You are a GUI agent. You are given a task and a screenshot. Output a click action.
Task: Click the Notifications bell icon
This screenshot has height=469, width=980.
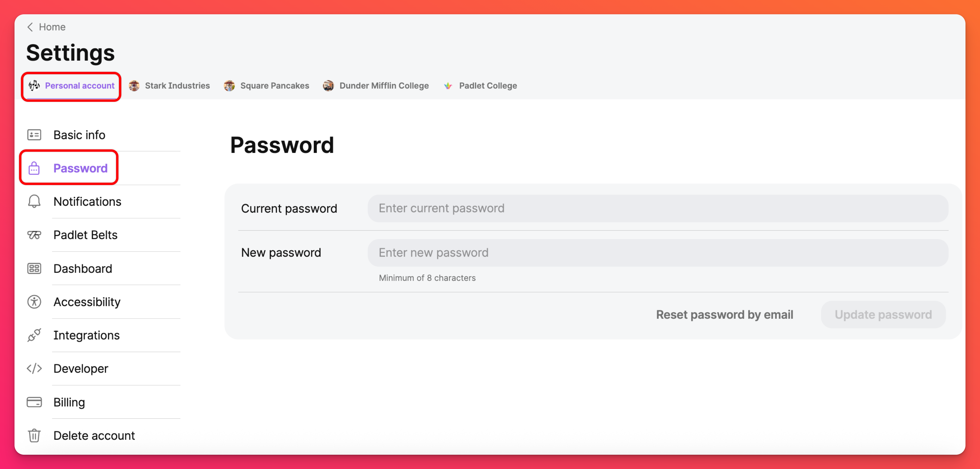(34, 201)
